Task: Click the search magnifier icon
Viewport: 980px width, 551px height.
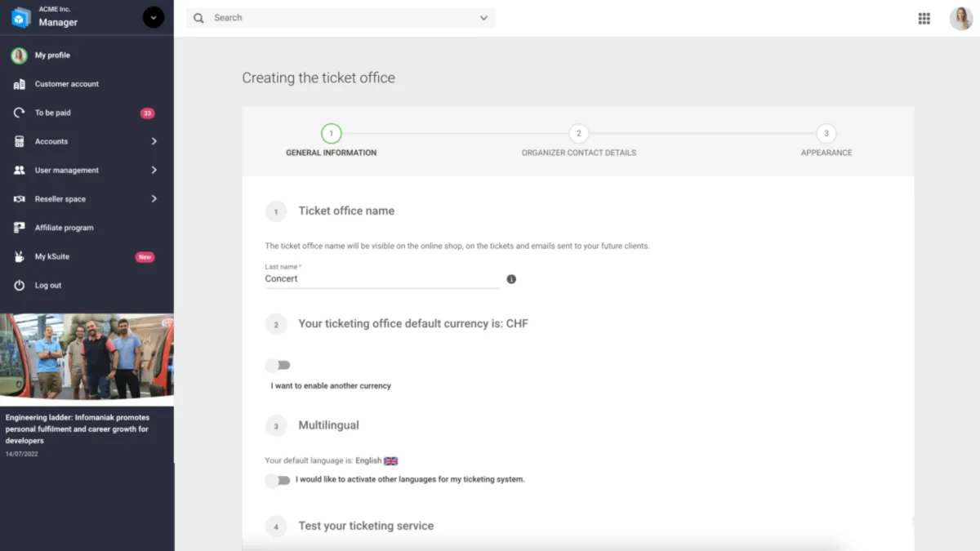Action: tap(198, 18)
